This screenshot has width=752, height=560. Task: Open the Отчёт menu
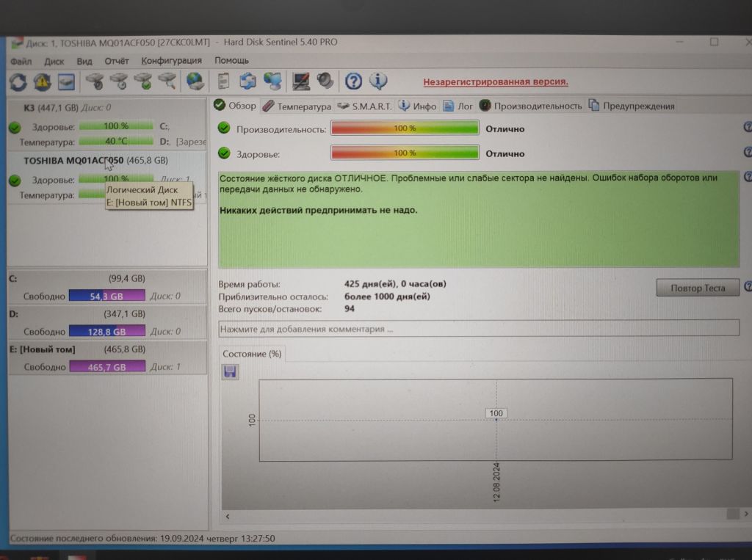117,62
